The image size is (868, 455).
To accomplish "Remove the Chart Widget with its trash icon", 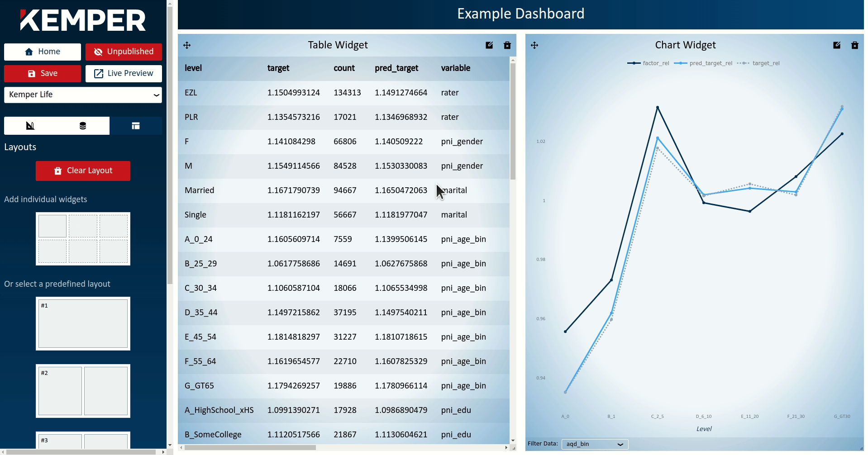I will point(855,45).
